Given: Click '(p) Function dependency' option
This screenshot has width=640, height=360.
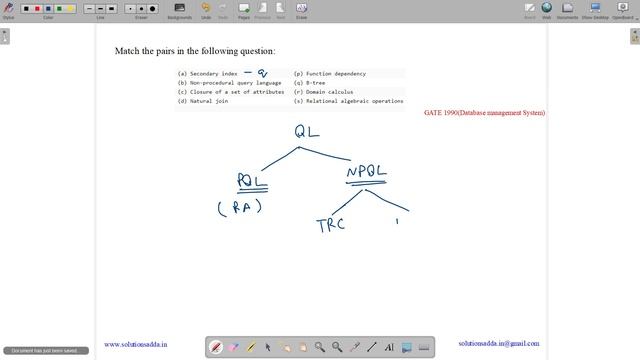Looking at the screenshot, I should click(330, 74).
